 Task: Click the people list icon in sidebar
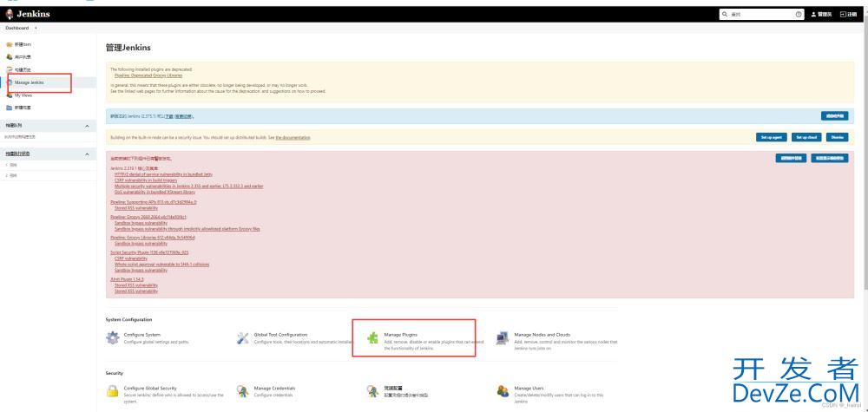point(9,57)
